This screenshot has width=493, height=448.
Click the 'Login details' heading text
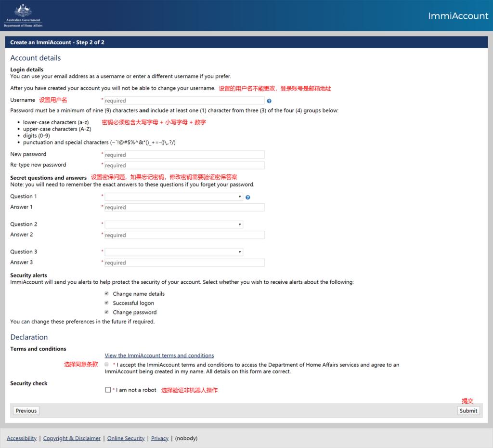[x=27, y=69]
